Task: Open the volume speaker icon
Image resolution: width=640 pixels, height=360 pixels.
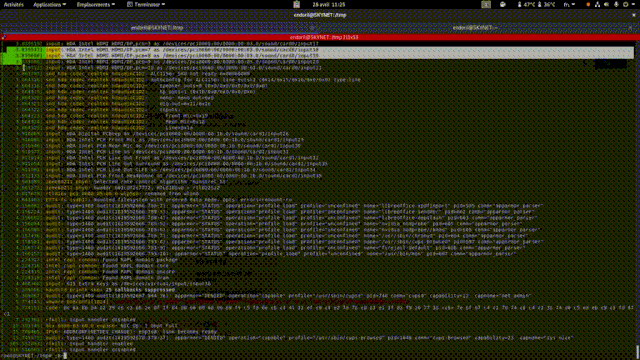Action: click(x=607, y=4)
